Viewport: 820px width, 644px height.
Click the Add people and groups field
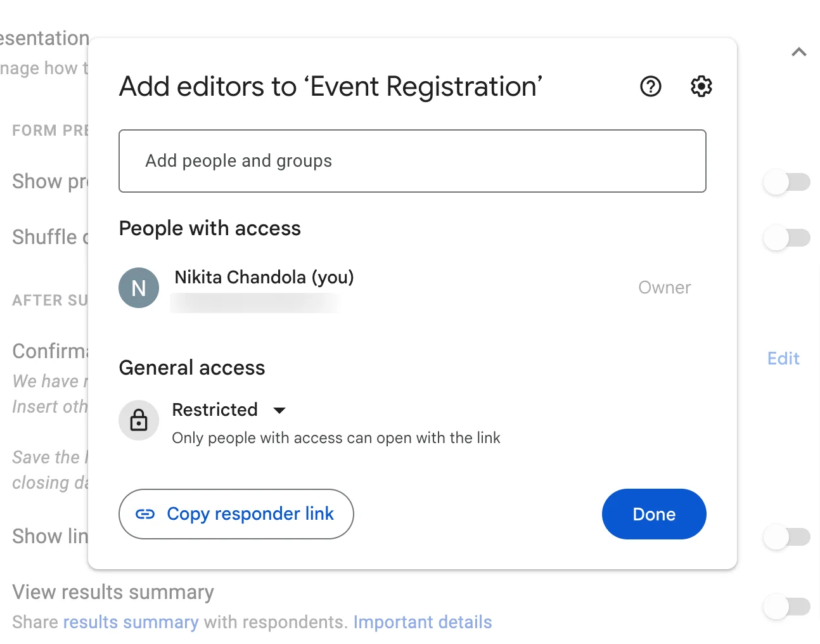coord(412,161)
